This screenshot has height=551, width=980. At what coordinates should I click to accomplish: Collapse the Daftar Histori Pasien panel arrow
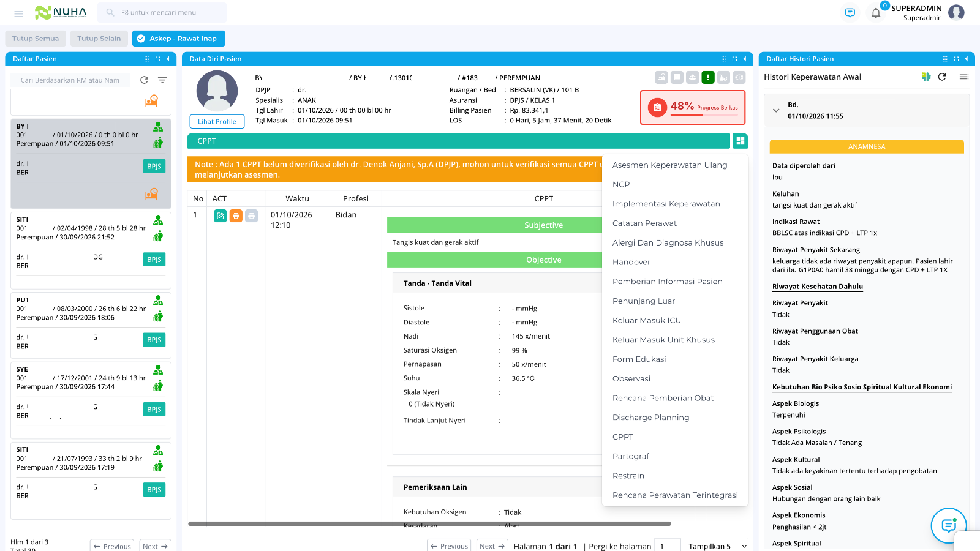click(x=967, y=59)
